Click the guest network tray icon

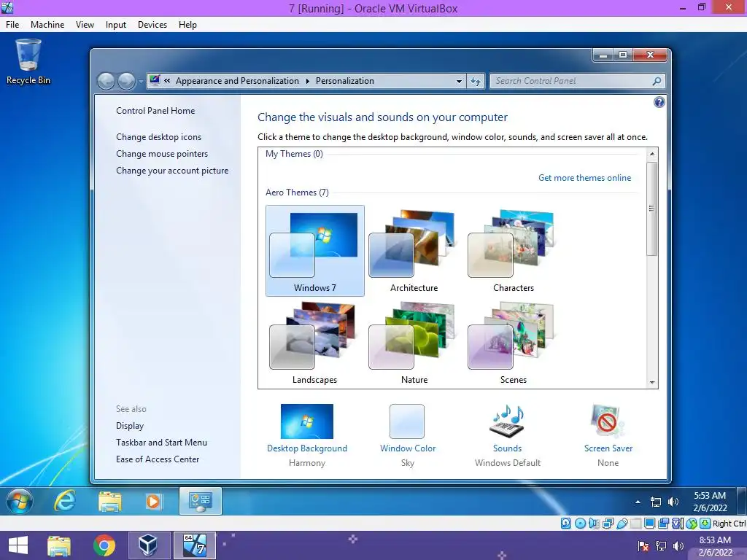656,502
